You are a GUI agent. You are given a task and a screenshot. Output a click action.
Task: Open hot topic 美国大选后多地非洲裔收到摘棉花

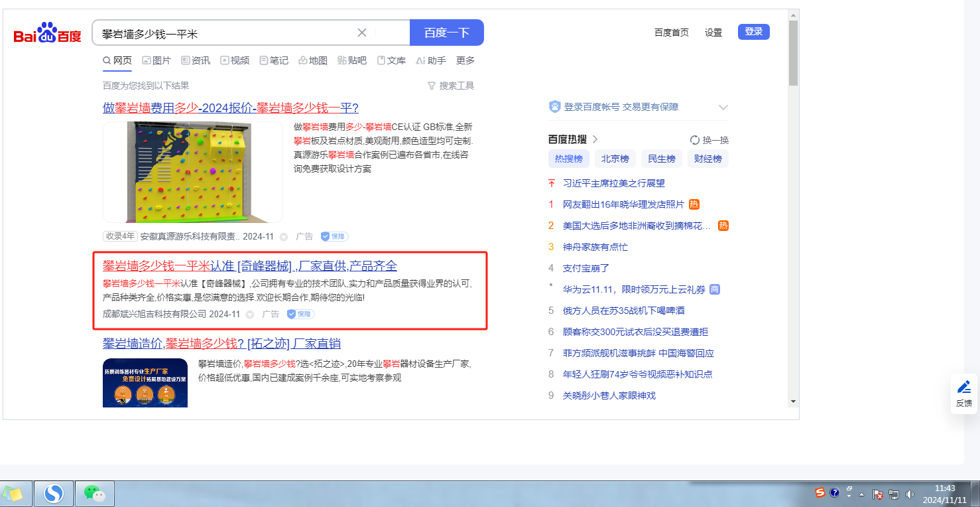point(637,226)
